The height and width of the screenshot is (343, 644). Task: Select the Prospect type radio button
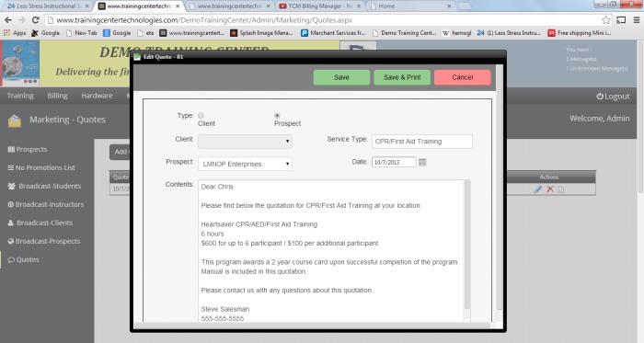pos(277,116)
